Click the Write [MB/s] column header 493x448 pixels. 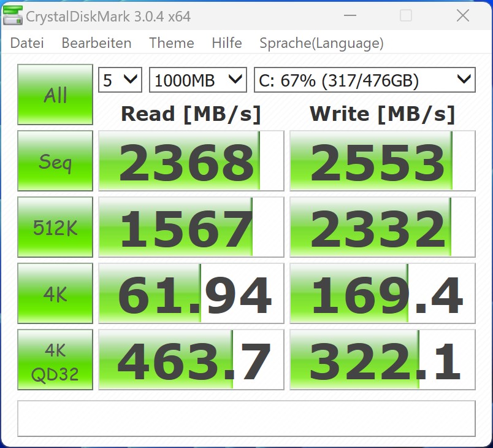(383, 114)
